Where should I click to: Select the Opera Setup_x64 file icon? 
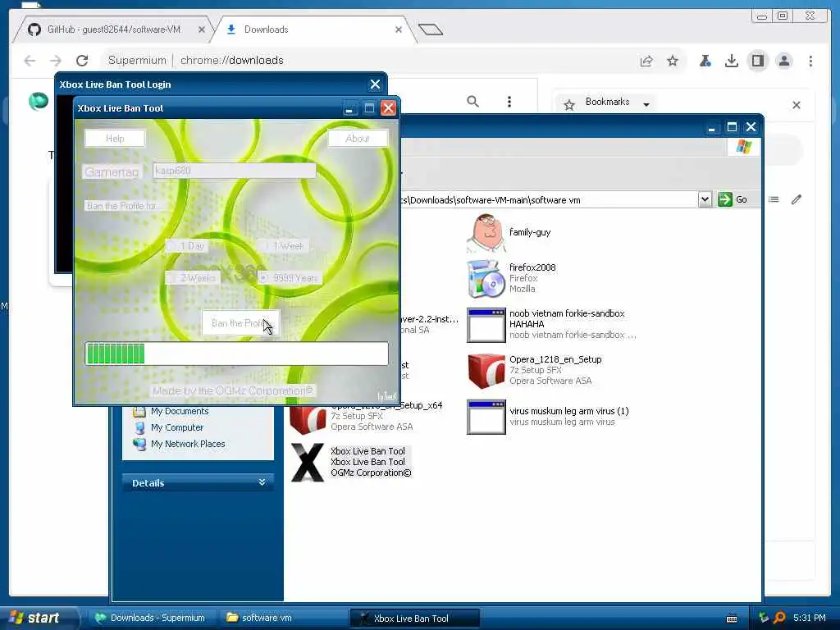point(308,419)
